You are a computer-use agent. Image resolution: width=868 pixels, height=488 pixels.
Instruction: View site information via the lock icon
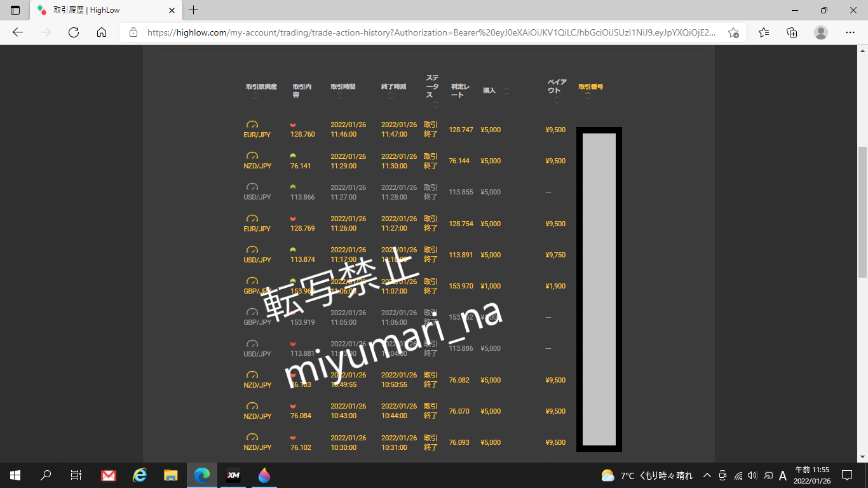pyautogui.click(x=133, y=32)
